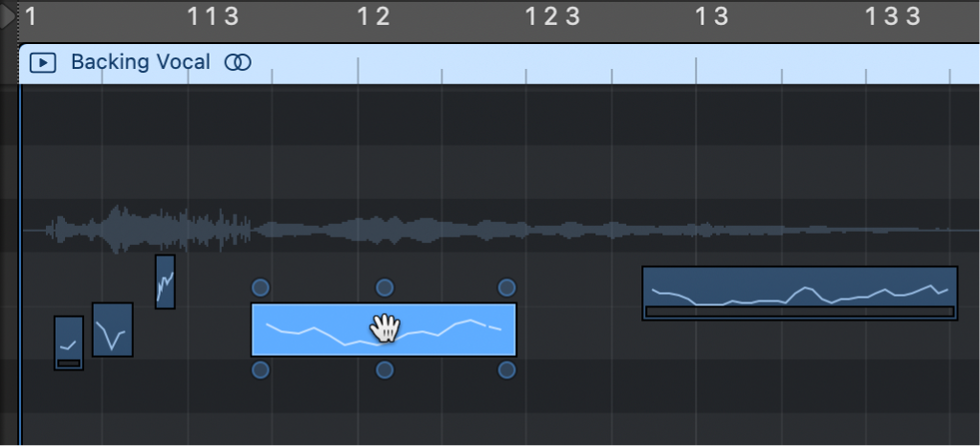Click the bottom-left gain handle
This screenshot has height=446, width=980.
260,370
